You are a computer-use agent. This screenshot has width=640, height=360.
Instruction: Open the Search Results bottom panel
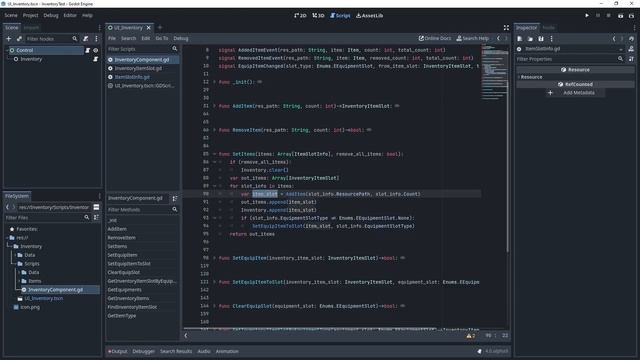pos(176,351)
